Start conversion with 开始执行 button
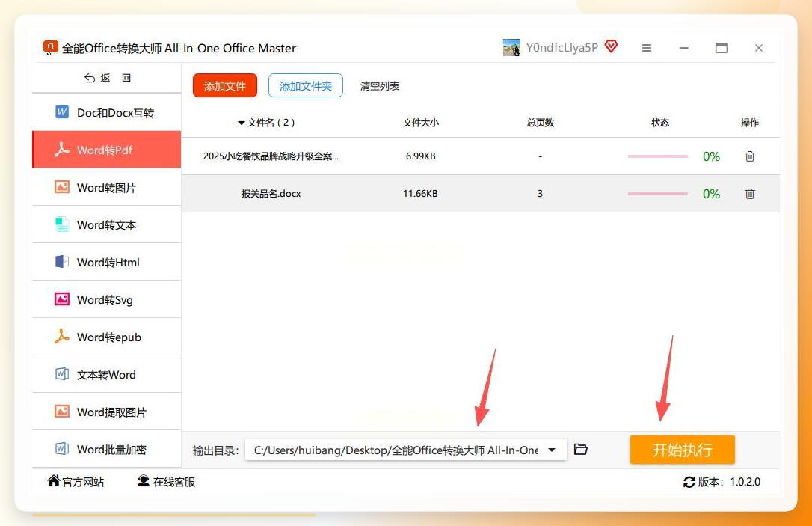 683,449
